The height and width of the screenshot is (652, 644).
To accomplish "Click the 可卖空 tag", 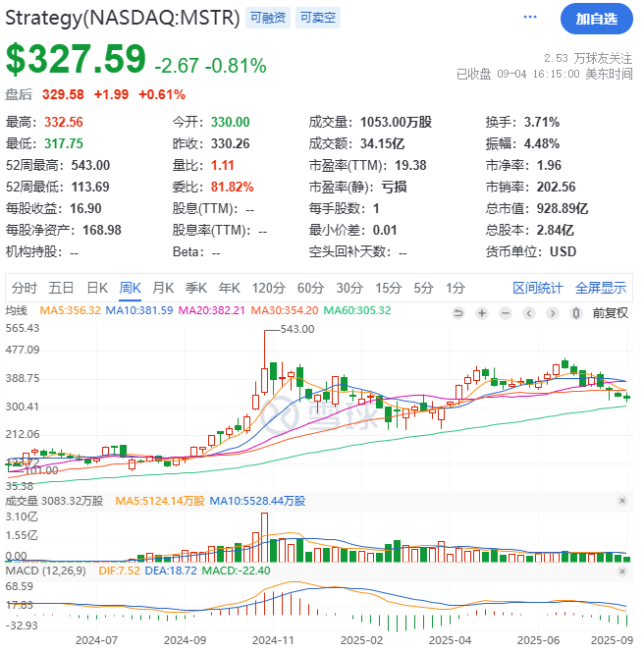I will [318, 18].
